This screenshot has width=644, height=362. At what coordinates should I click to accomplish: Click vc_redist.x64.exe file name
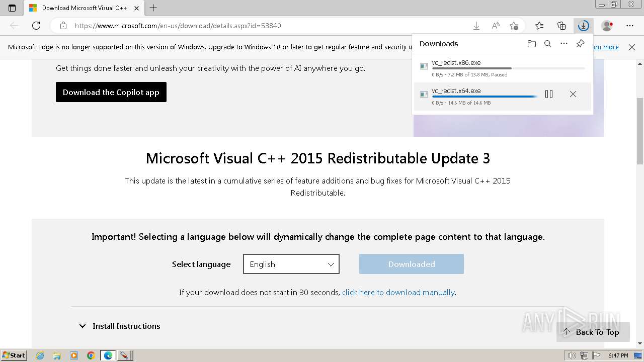[456, 90]
